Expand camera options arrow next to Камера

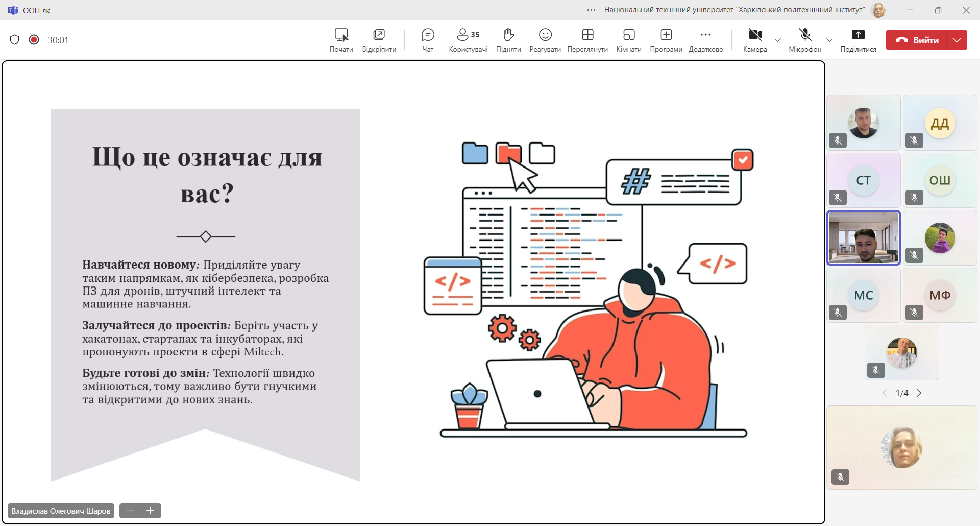(778, 40)
